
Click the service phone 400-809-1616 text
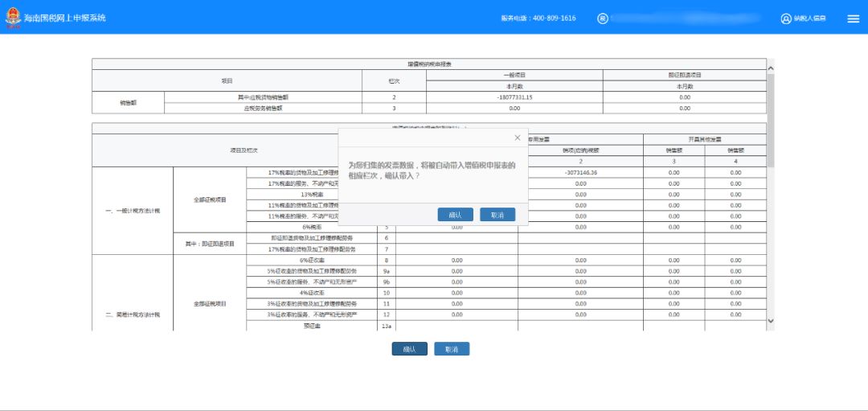pyautogui.click(x=538, y=18)
